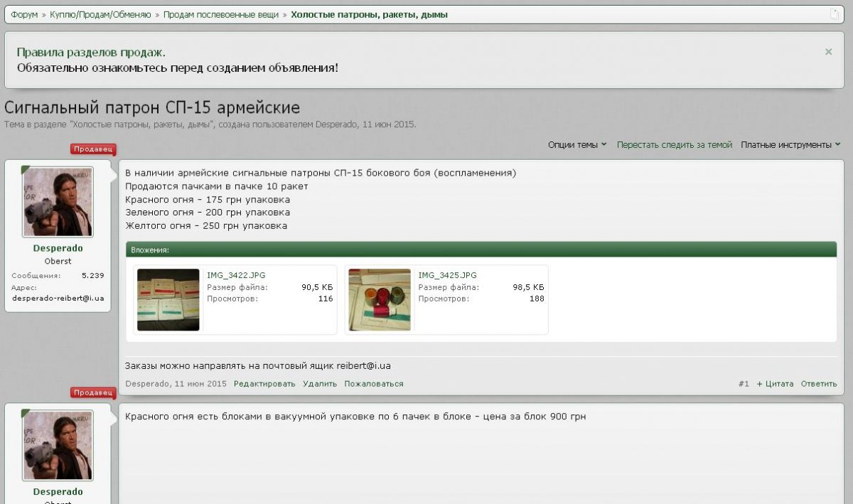Open IMG_3425.JPG thumbnail attachment
This screenshot has height=504, width=853.
click(x=380, y=300)
